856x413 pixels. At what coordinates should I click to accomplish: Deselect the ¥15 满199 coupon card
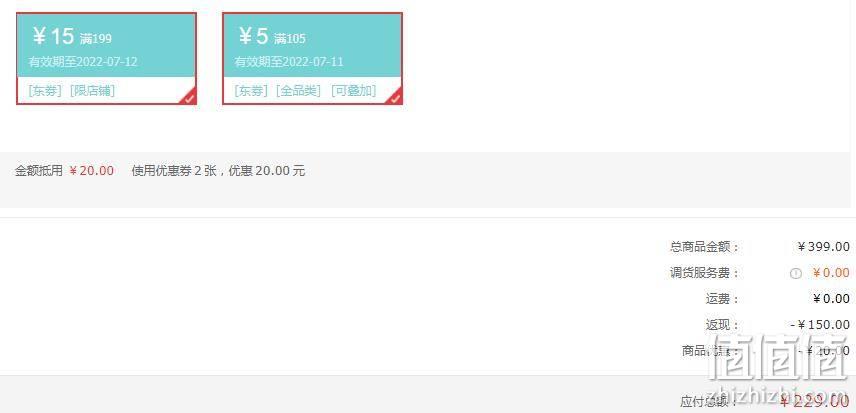[x=106, y=58]
